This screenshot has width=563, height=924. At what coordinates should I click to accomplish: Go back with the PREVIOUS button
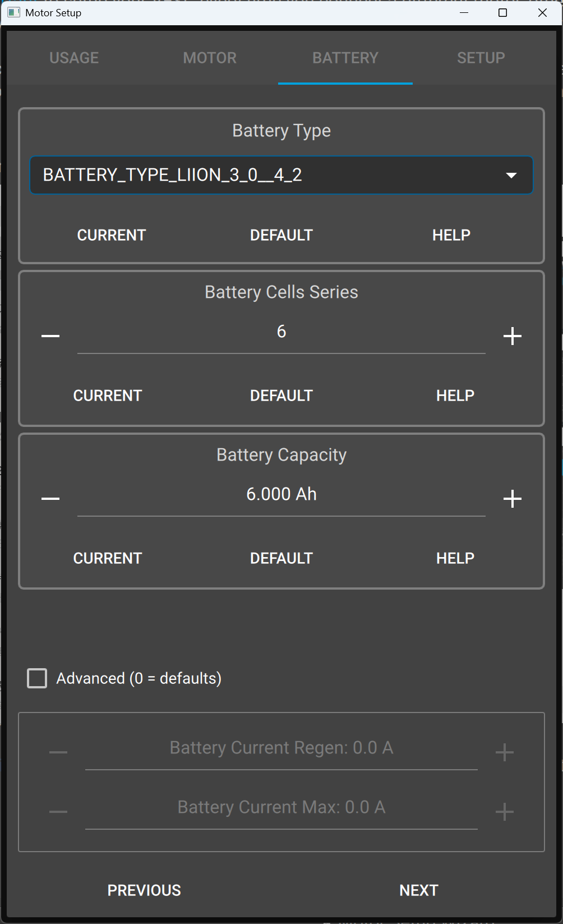click(144, 890)
